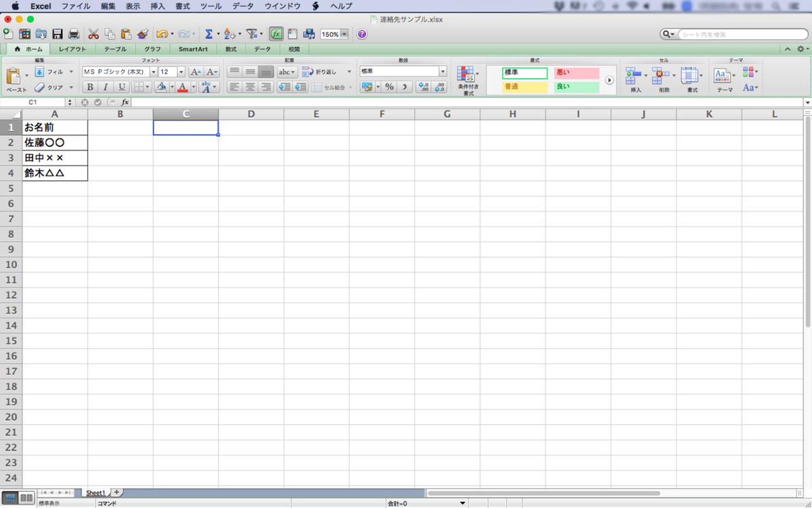Click the filter funnel icon
This screenshot has width=812, height=508.
coord(252,34)
